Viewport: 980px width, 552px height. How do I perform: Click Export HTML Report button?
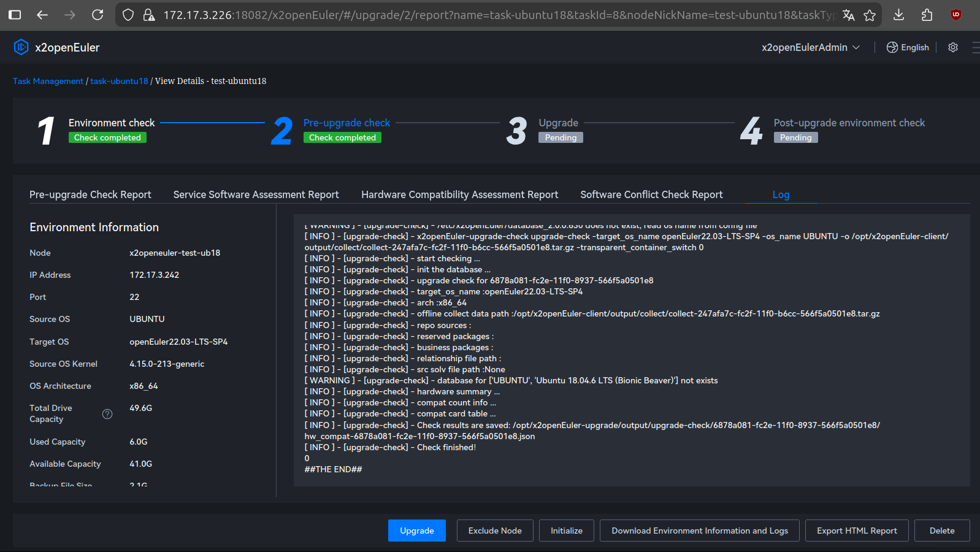856,531
